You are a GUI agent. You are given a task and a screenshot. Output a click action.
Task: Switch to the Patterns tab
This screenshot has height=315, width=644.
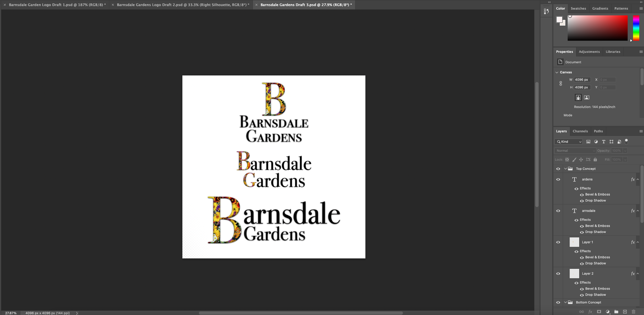(621, 8)
